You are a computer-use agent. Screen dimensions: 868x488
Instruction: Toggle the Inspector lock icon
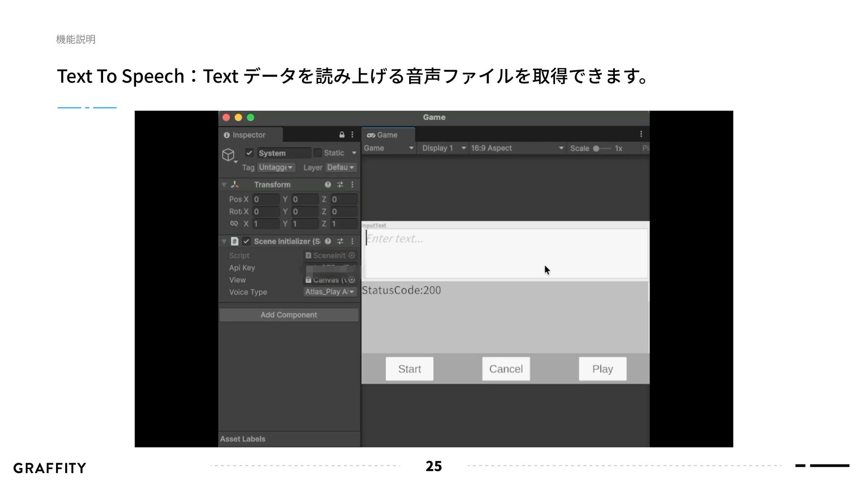(342, 135)
